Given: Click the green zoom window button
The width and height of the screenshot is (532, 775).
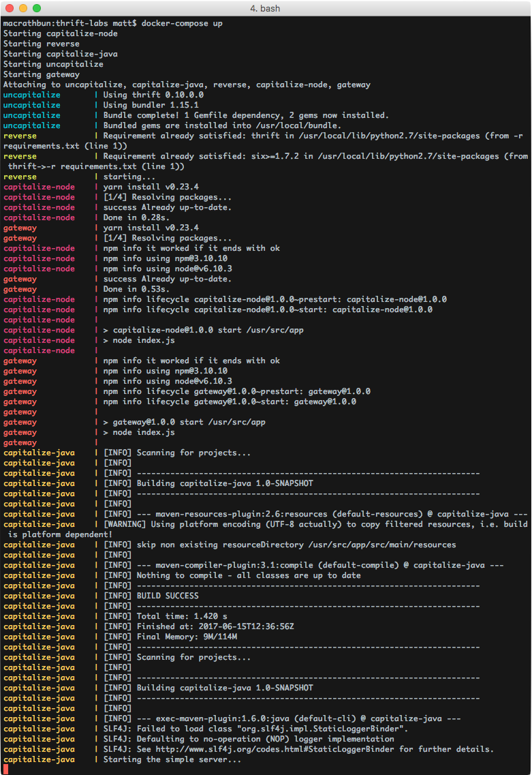Looking at the screenshot, I should pos(37,9).
